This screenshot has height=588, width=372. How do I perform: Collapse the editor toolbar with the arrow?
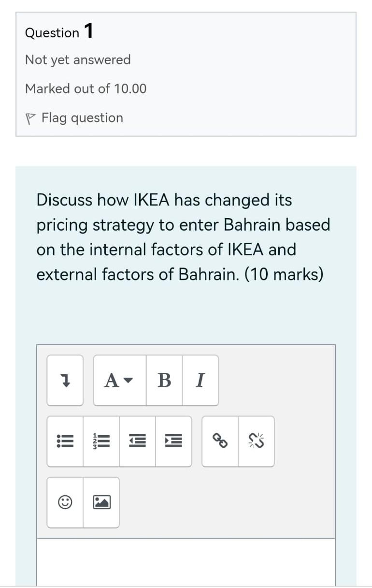pos(65,381)
